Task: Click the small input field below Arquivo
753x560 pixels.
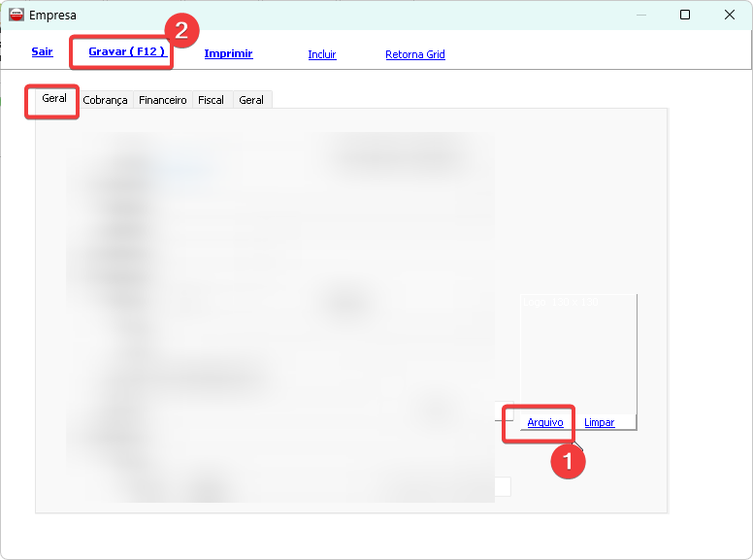Action: pos(502,486)
